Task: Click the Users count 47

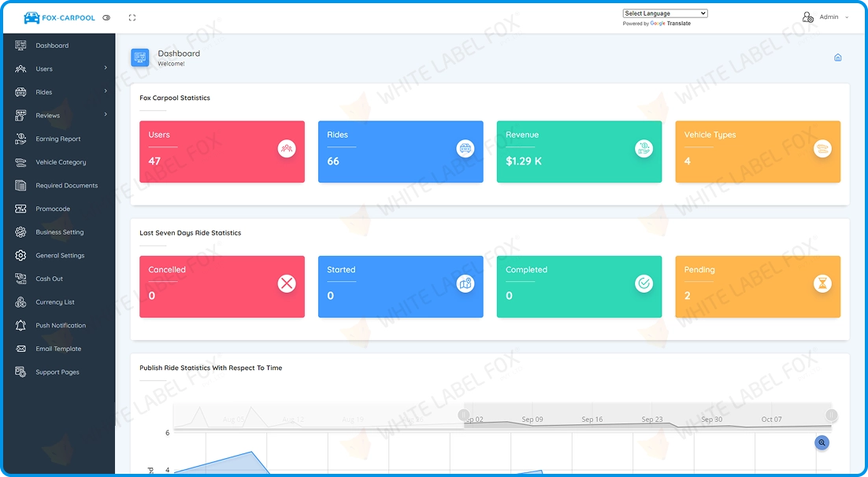Action: [154, 161]
